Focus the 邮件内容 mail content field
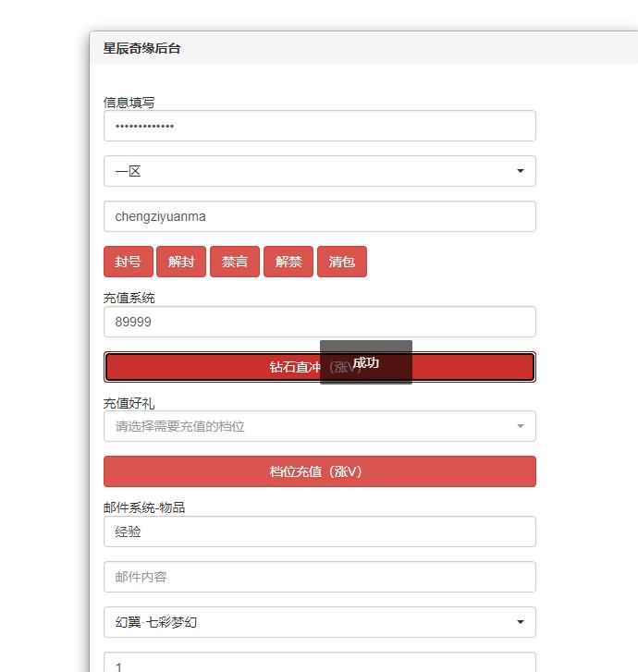The height and width of the screenshot is (672, 638). [319, 577]
